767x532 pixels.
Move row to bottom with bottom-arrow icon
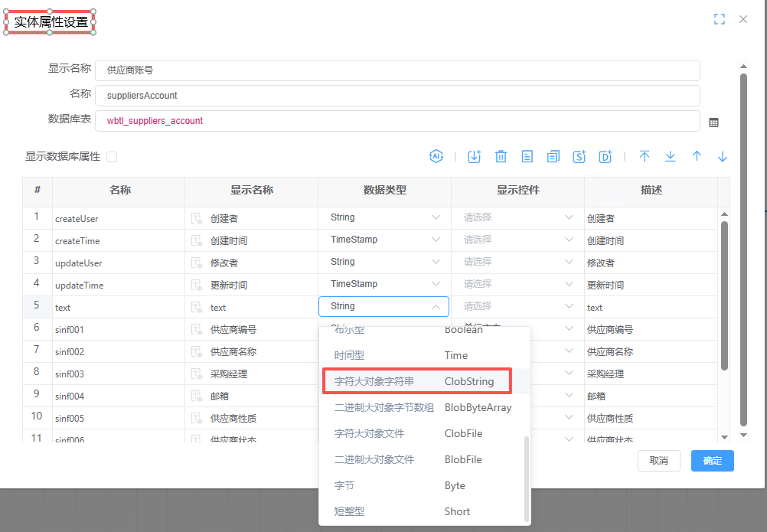tap(671, 156)
